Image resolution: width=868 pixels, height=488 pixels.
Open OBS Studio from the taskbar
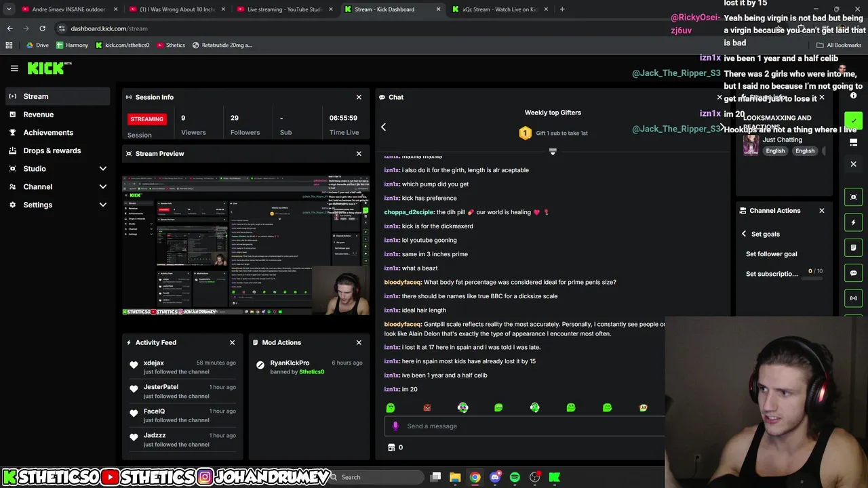[x=534, y=477]
